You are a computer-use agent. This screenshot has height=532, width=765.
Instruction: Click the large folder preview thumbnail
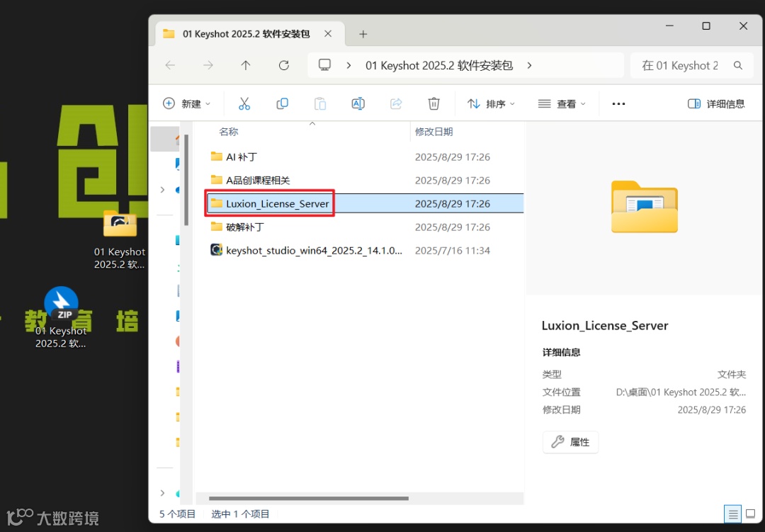(x=645, y=207)
